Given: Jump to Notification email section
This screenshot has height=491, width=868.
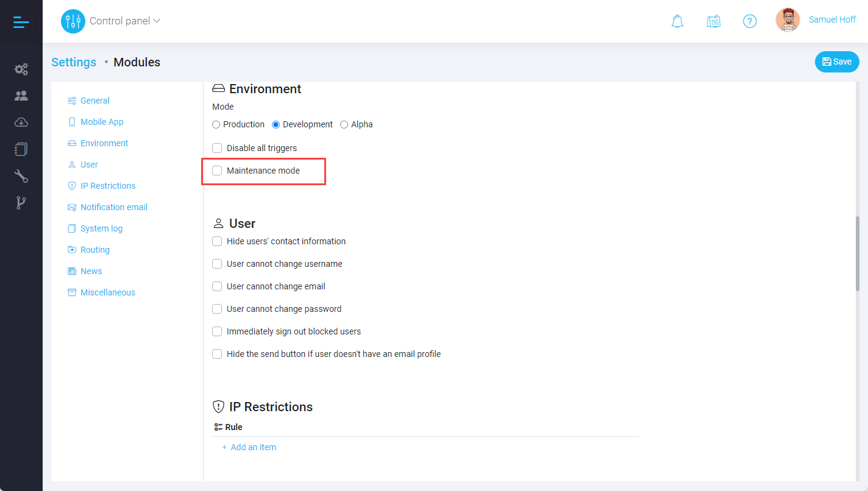Looking at the screenshot, I should click(x=113, y=207).
